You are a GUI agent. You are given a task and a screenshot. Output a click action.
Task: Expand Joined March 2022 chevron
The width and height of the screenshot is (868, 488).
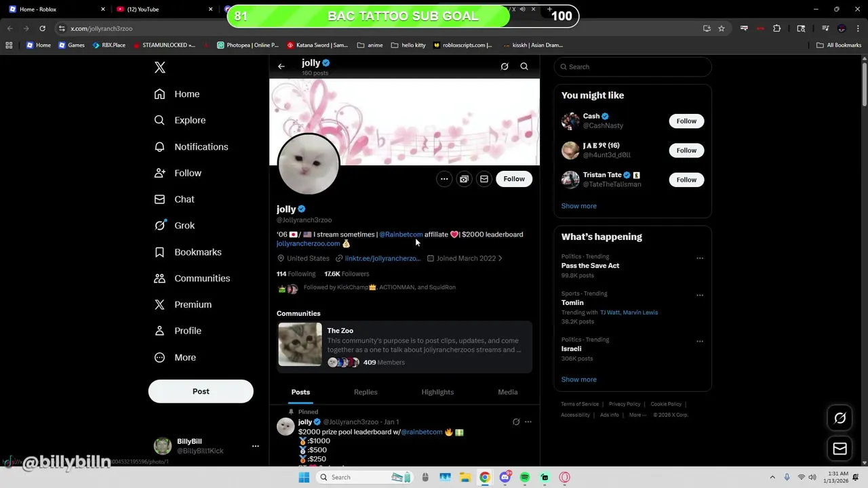click(x=500, y=258)
